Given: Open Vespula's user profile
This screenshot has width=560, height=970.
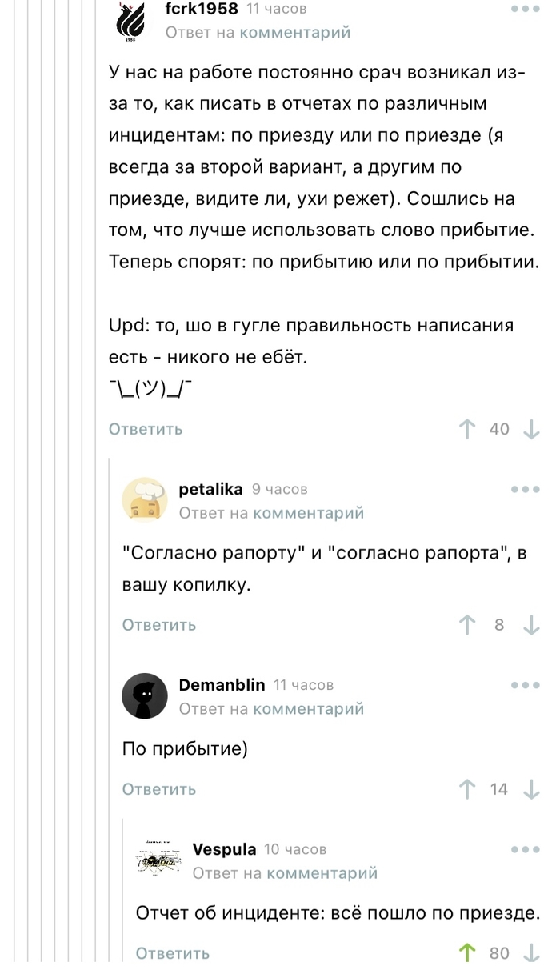Looking at the screenshot, I should tap(224, 850).
